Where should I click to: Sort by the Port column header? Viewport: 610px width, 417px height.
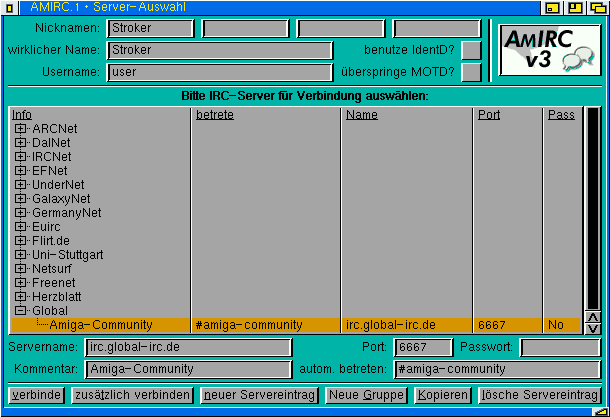coord(489,115)
